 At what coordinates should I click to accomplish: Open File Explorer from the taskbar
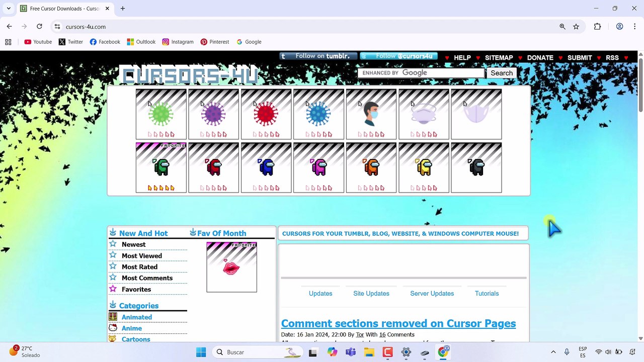(x=369, y=352)
